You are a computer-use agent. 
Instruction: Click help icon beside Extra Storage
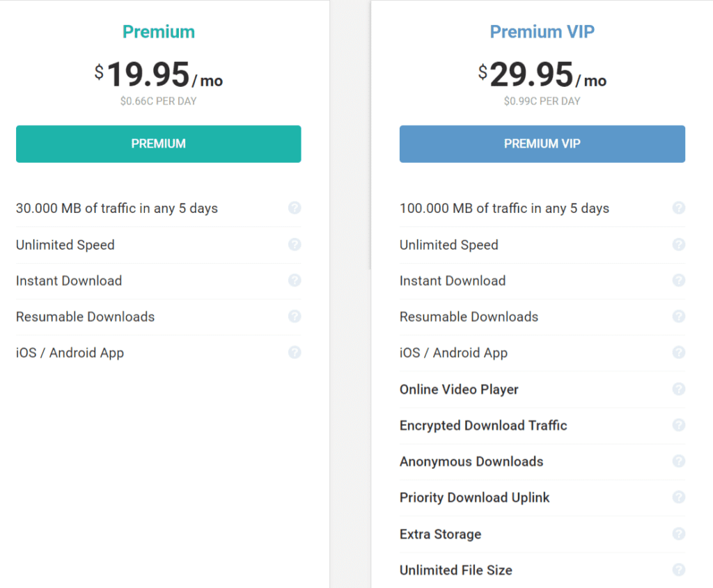pyautogui.click(x=679, y=534)
